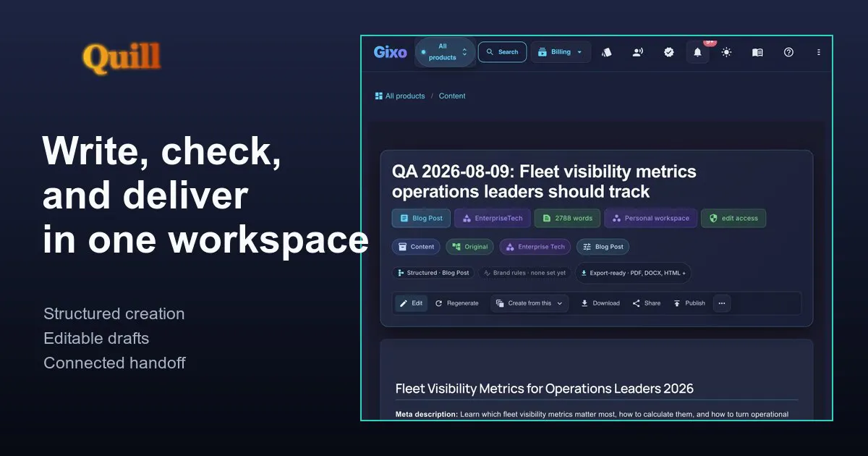Click the Quill logo
The image size is (868, 456).
[122, 58]
